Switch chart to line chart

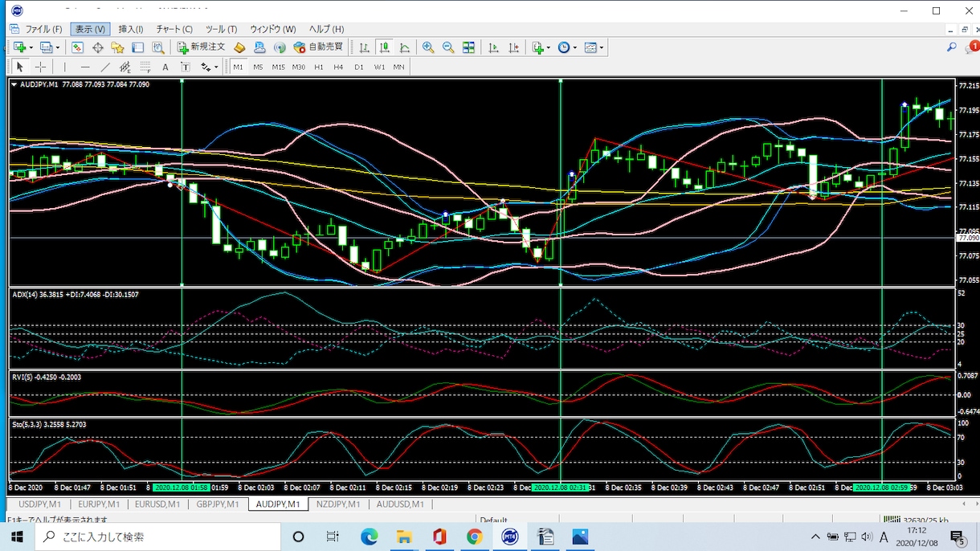tap(405, 48)
